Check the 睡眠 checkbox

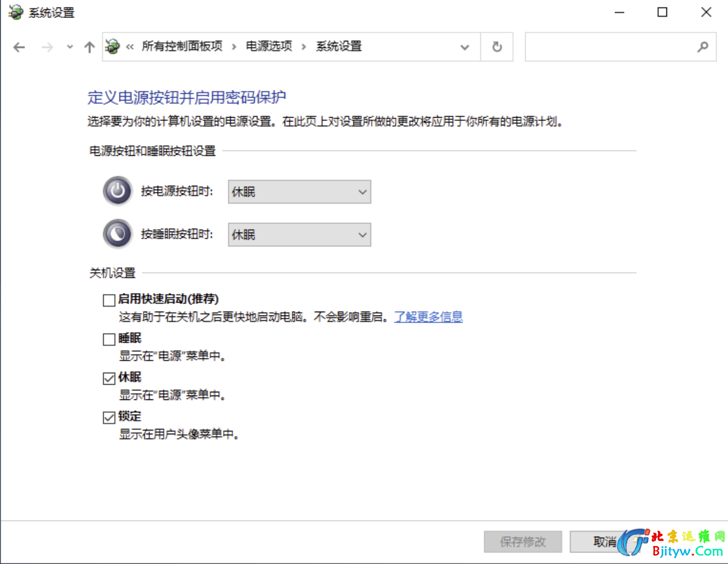pos(109,339)
